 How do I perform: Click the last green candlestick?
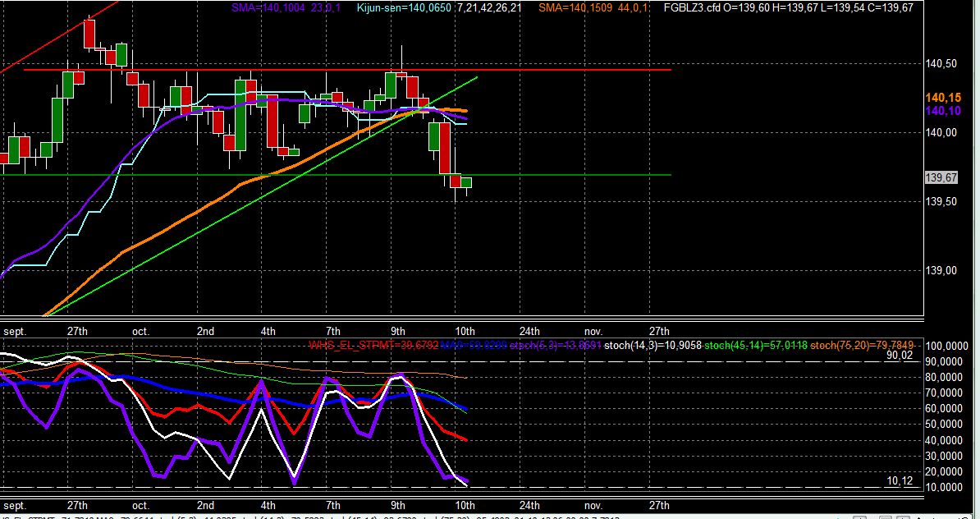click(x=466, y=182)
